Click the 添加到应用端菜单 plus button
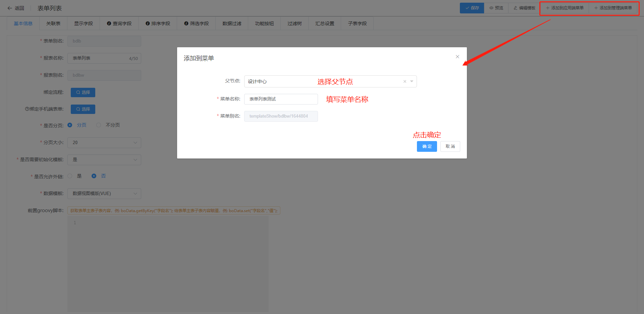This screenshot has height=314, width=644. (565, 8)
